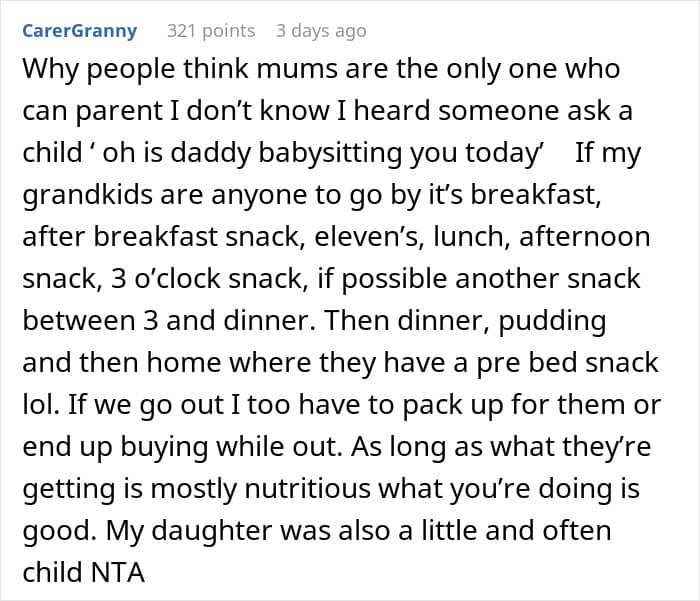Open the CarerGranny user profile link

tap(79, 31)
